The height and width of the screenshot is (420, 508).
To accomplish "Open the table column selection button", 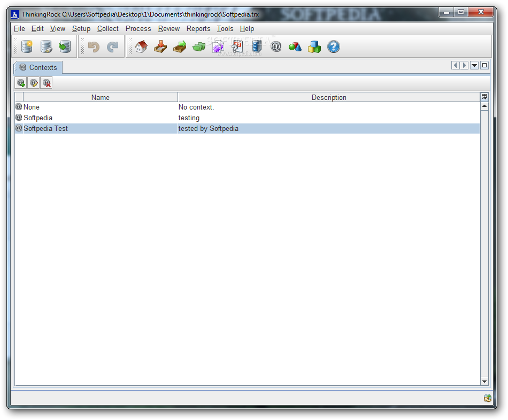I will click(x=484, y=97).
